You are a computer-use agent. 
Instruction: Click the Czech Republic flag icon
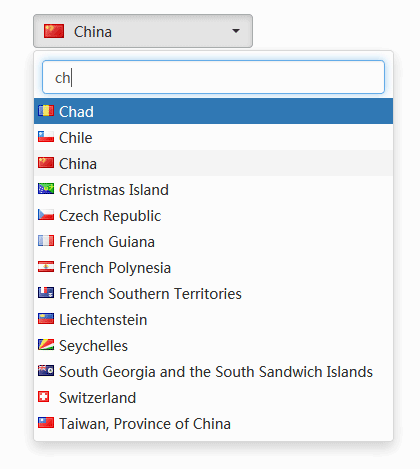pyautogui.click(x=46, y=215)
